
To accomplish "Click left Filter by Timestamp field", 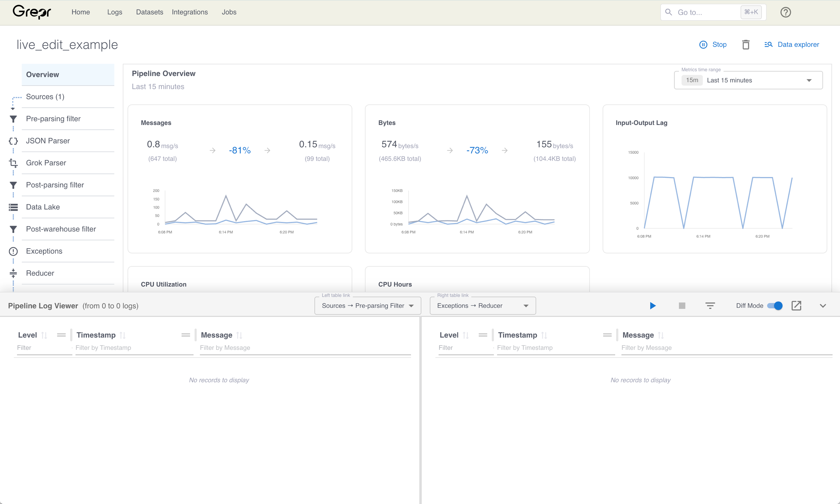I will click(x=134, y=348).
